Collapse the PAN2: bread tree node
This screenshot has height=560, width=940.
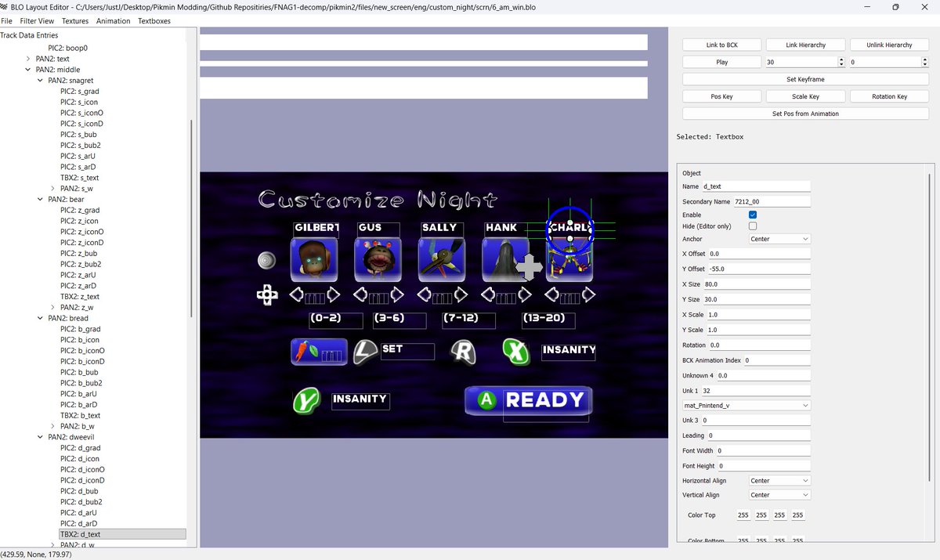(41, 318)
